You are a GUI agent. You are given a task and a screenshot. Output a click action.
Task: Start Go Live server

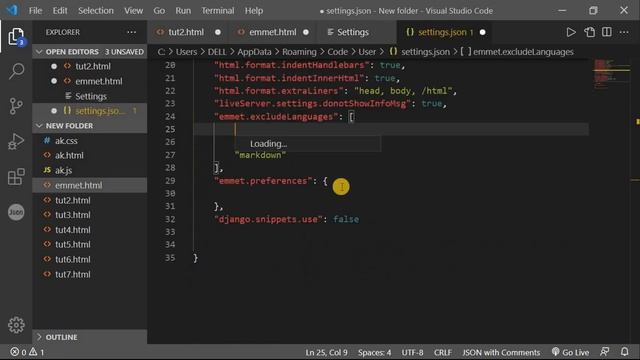pyautogui.click(x=571, y=352)
